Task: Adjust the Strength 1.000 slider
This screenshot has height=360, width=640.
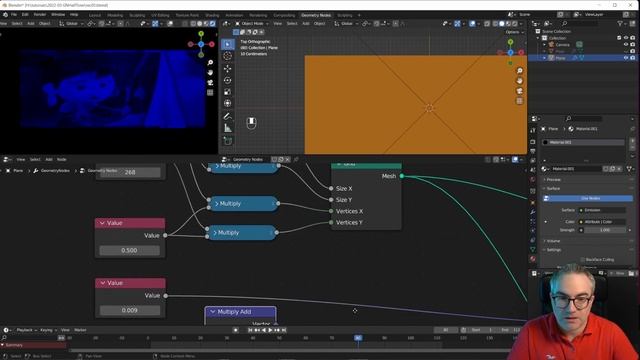Action: tap(605, 230)
